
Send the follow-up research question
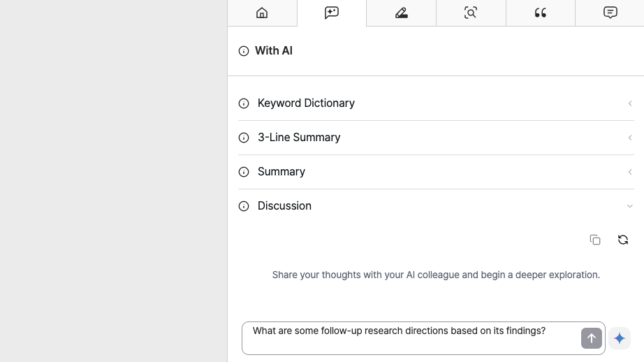pyautogui.click(x=592, y=338)
